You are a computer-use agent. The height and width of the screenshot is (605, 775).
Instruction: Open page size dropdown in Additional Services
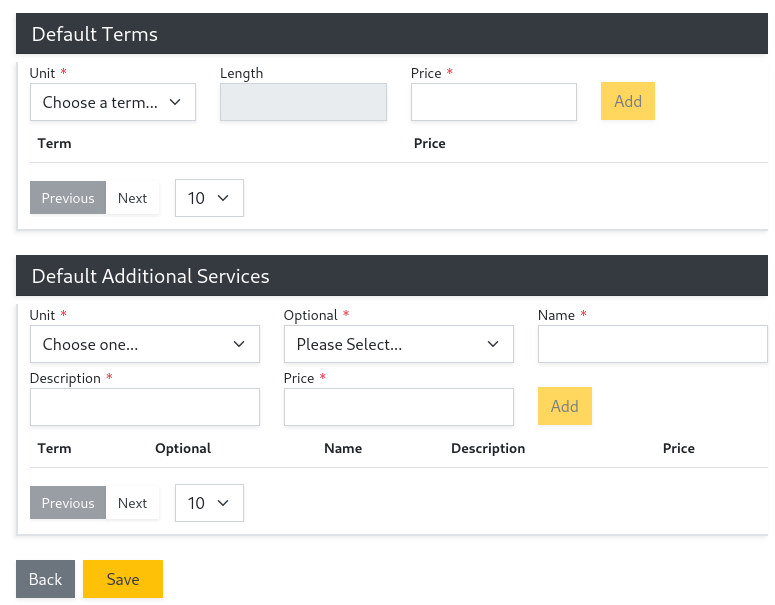point(209,503)
